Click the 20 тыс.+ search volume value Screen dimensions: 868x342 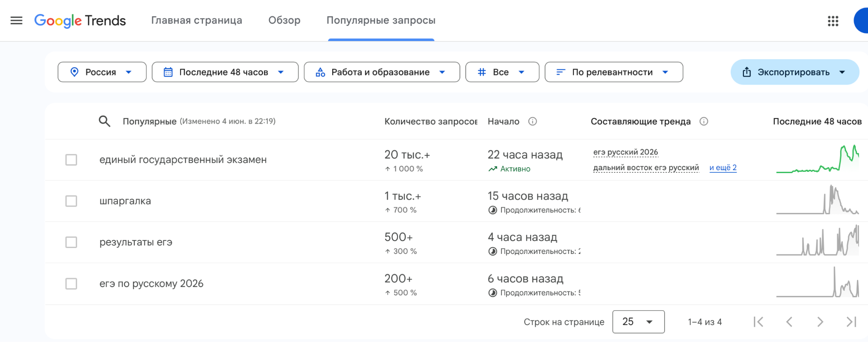tap(407, 155)
